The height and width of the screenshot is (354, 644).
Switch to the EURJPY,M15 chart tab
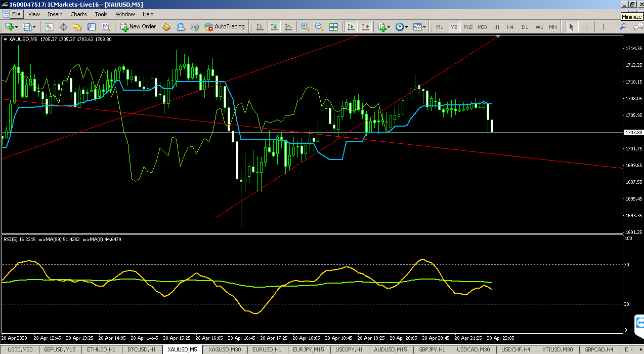[x=309, y=349]
